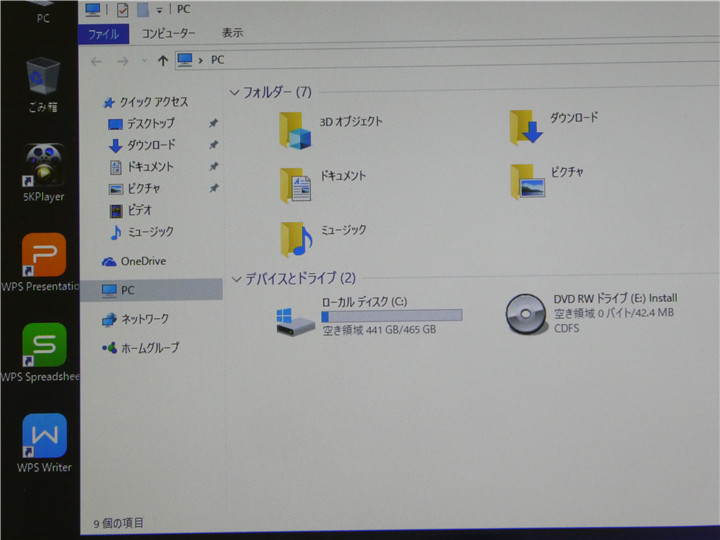Click the PC desktop icon label
The height and width of the screenshot is (540, 720).
[x=43, y=18]
